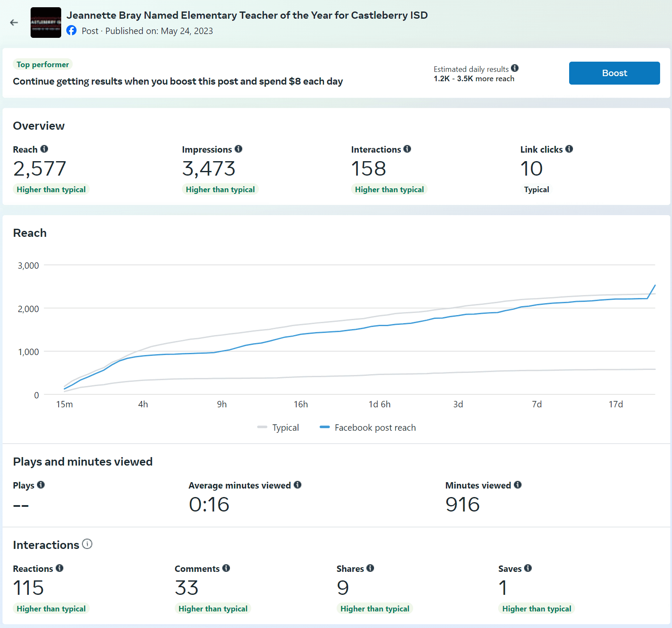Screen dimensions: 672x628
Task: Open info icon beside Estimated daily results
Action: click(x=515, y=68)
